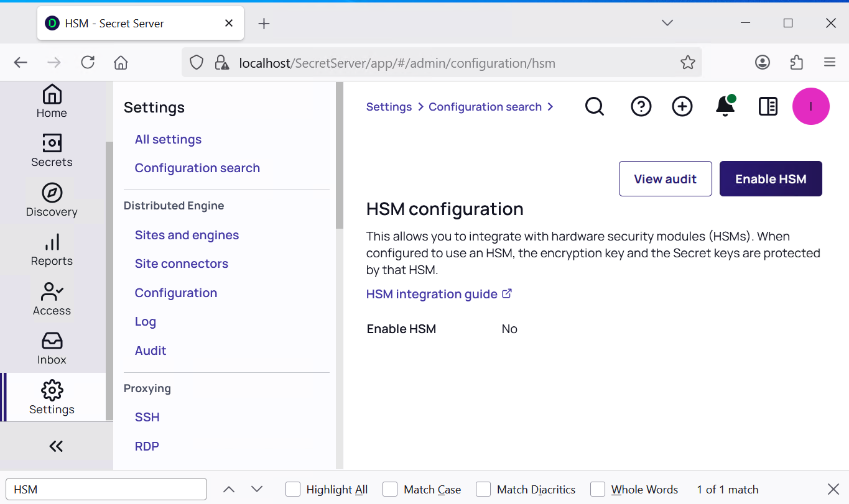Open the Secrets vault icon
The height and width of the screenshot is (504, 849).
point(52,144)
